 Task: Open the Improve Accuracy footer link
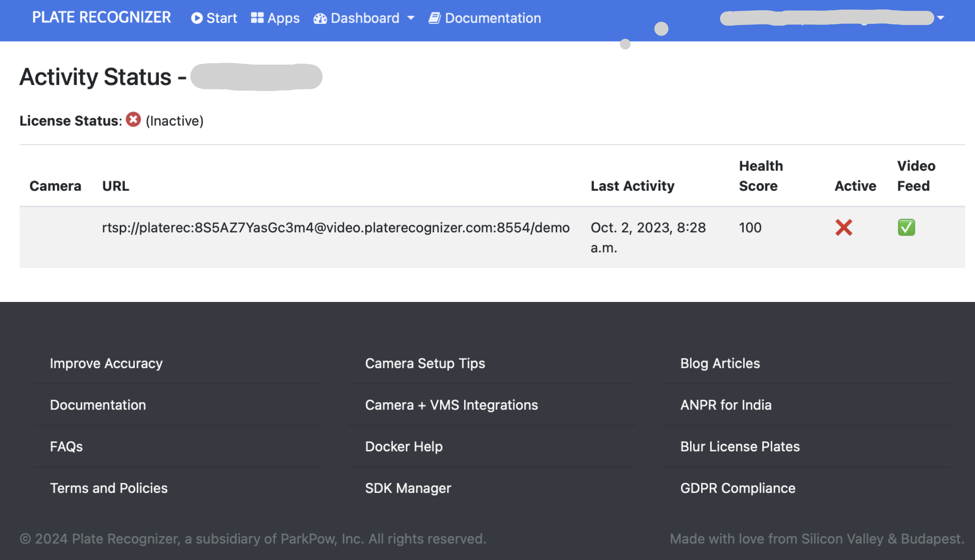point(106,363)
